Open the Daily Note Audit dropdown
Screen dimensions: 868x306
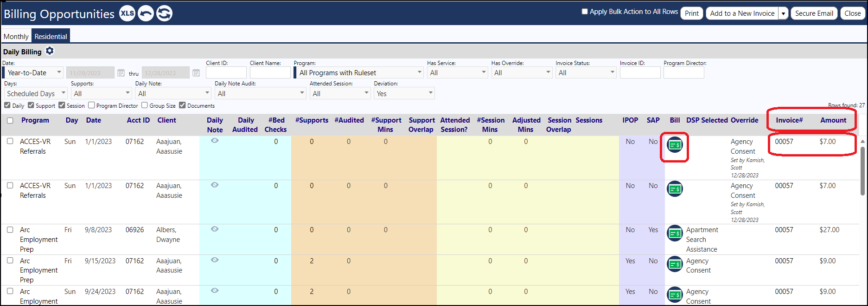click(x=260, y=93)
